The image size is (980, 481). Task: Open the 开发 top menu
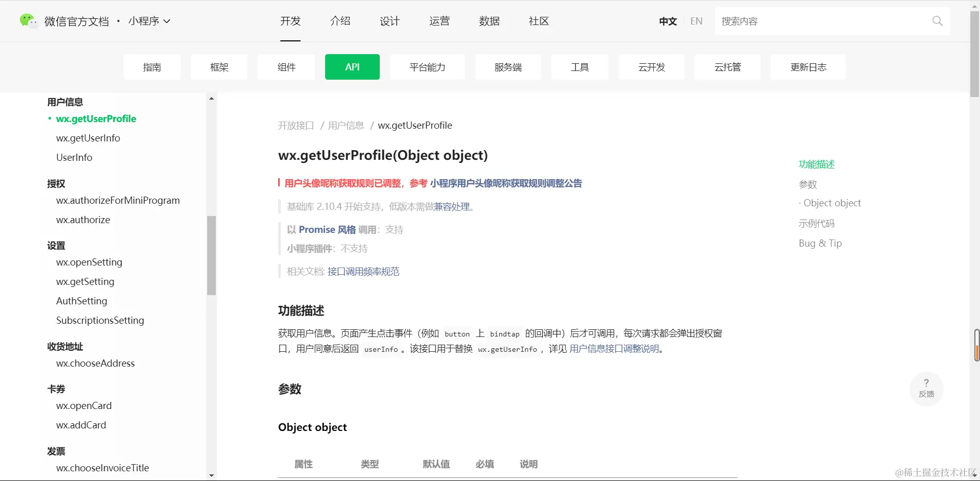pyautogui.click(x=290, y=21)
